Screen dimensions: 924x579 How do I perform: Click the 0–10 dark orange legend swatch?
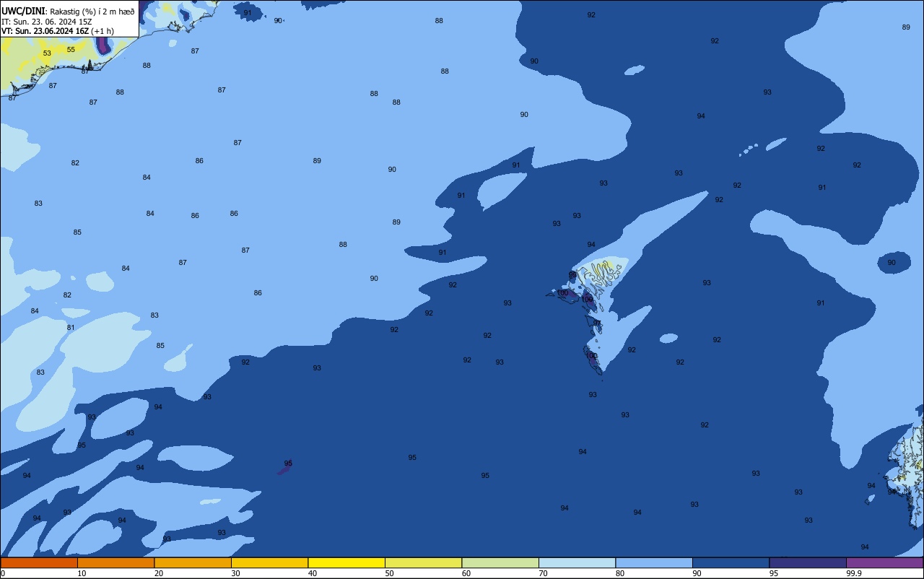[39, 562]
